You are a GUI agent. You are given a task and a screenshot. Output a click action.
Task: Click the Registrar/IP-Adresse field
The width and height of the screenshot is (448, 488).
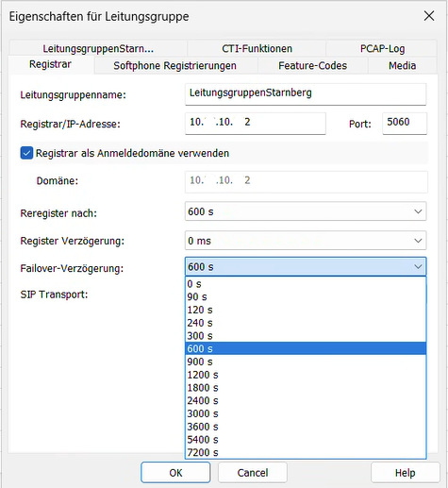[256, 124]
